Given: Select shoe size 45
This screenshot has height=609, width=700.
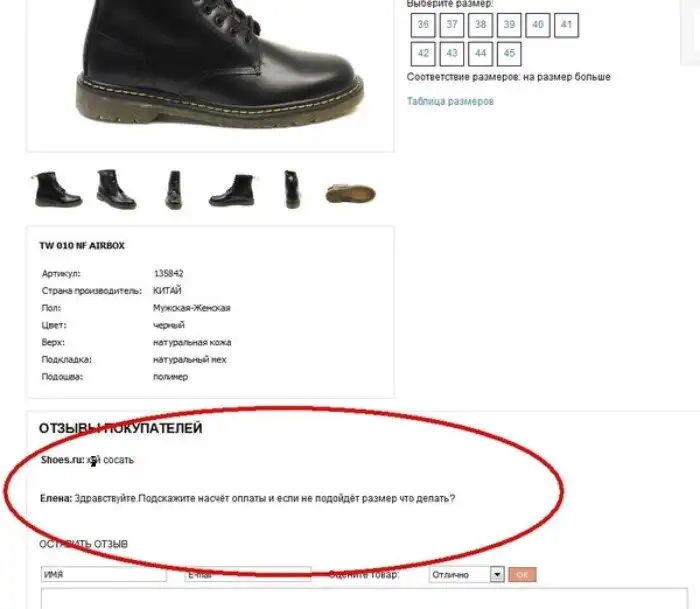Looking at the screenshot, I should tap(509, 54).
